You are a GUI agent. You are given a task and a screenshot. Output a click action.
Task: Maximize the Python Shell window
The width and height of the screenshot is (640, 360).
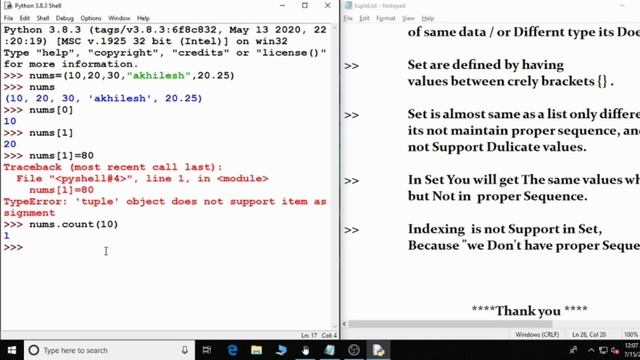coord(305,6)
